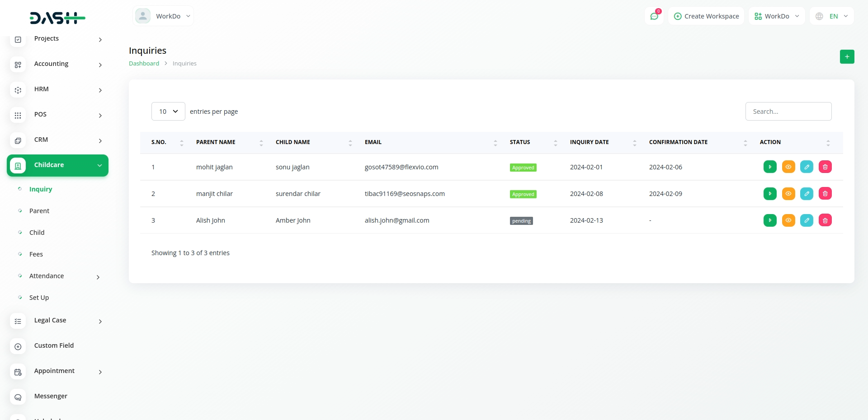Click into the Search input field

788,112
